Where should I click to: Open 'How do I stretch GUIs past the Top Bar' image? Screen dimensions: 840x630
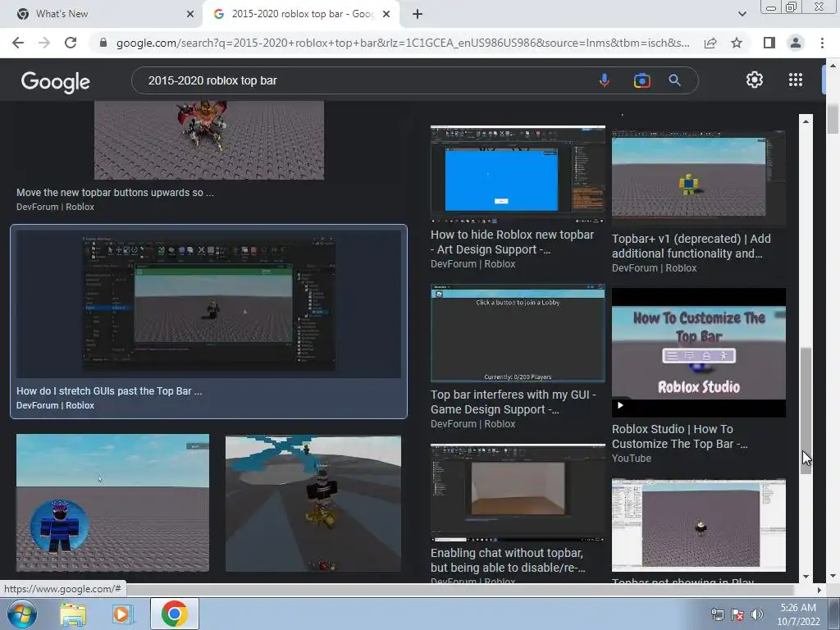(x=209, y=304)
